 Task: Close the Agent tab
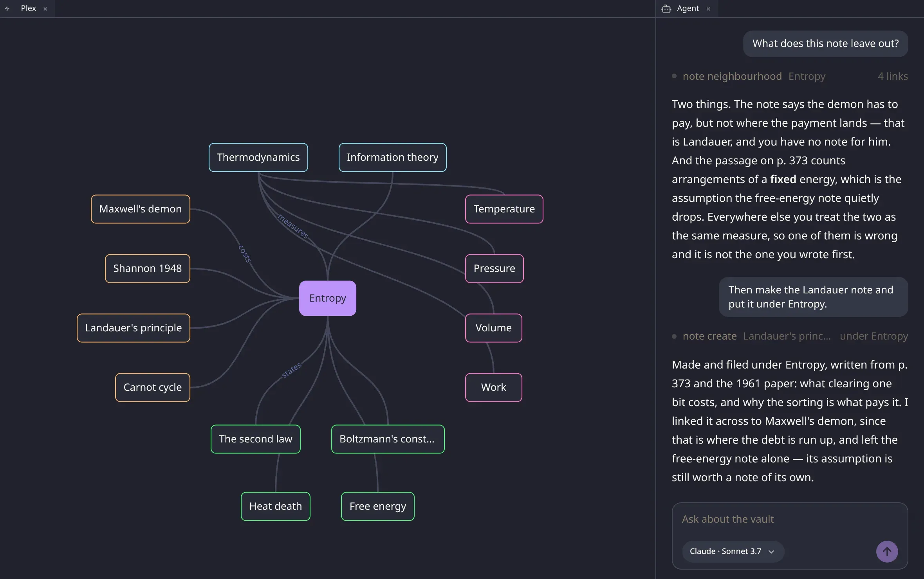point(708,9)
